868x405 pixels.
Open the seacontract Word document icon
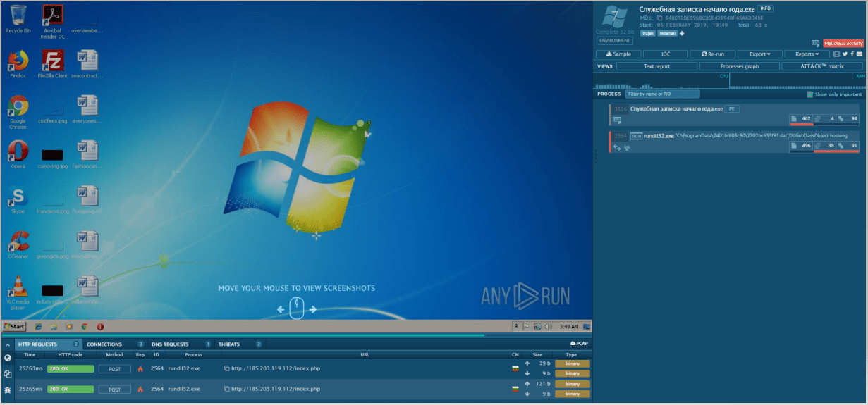click(x=87, y=64)
